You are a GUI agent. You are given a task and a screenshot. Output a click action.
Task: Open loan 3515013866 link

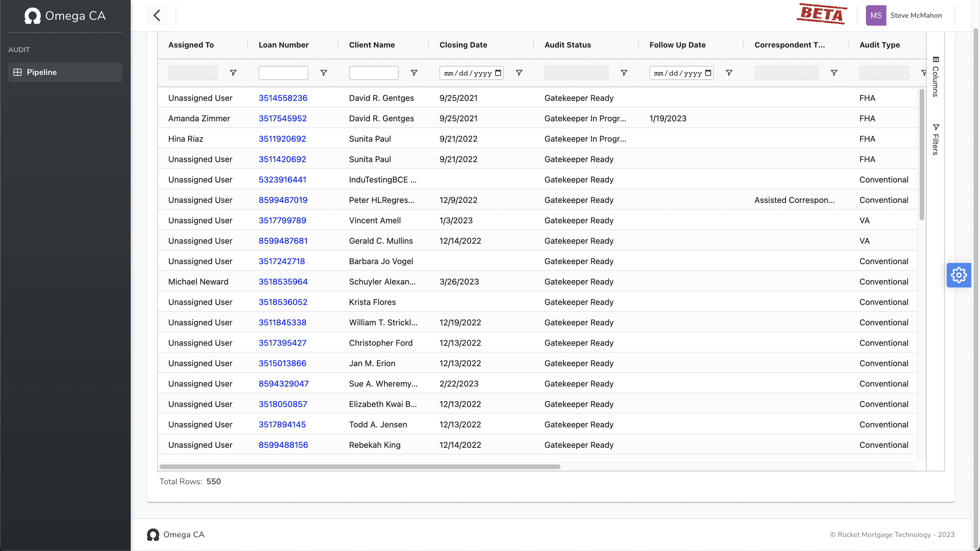point(282,363)
